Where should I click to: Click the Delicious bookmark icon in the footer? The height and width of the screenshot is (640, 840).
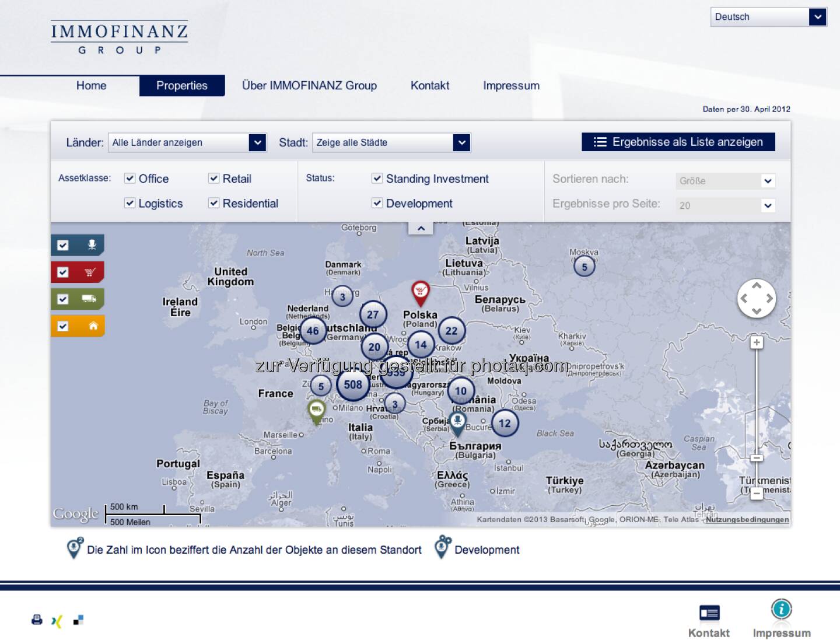pyautogui.click(x=78, y=620)
